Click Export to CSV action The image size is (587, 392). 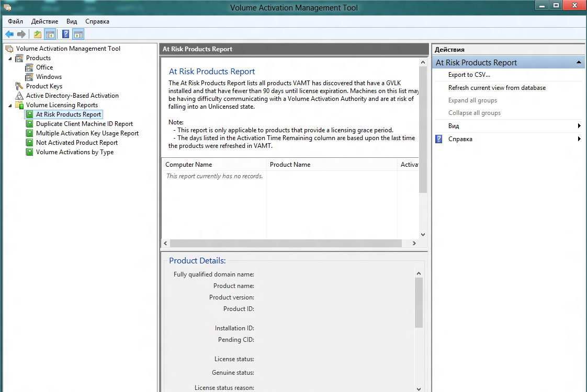(x=469, y=75)
